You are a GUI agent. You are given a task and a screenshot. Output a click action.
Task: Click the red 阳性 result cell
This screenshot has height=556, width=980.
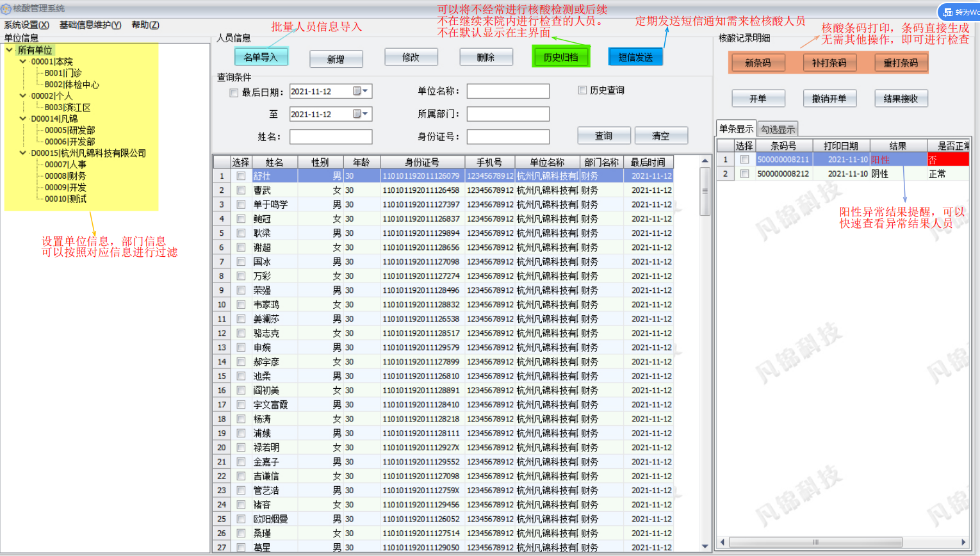click(898, 159)
